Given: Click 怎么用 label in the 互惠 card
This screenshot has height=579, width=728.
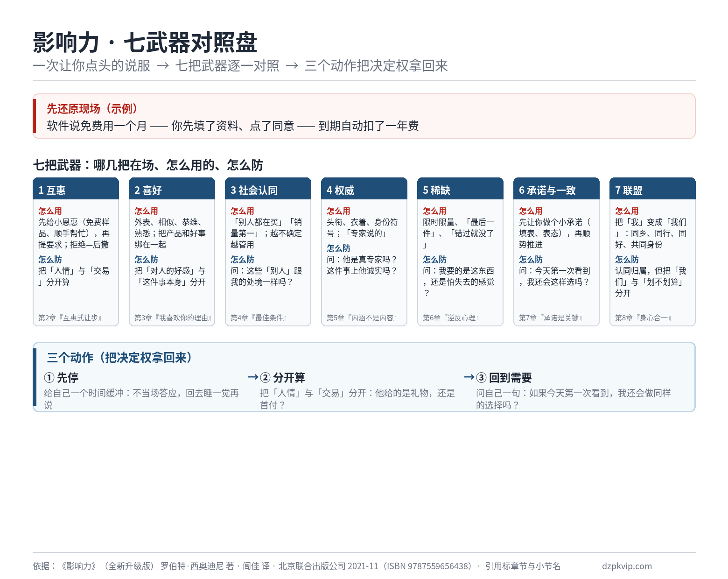Looking at the screenshot, I should click(x=50, y=211).
